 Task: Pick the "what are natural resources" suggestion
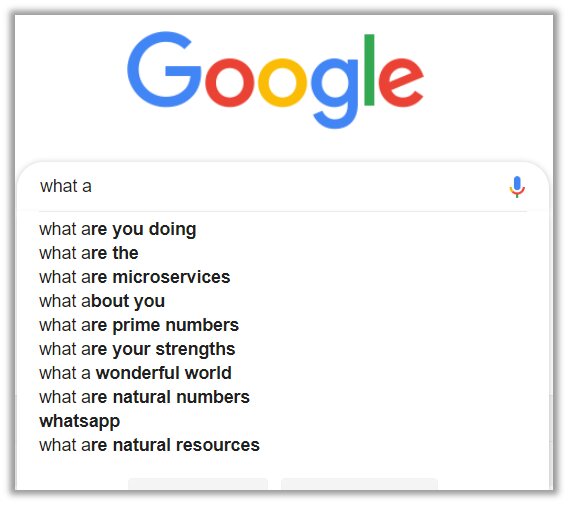pyautogui.click(x=150, y=445)
